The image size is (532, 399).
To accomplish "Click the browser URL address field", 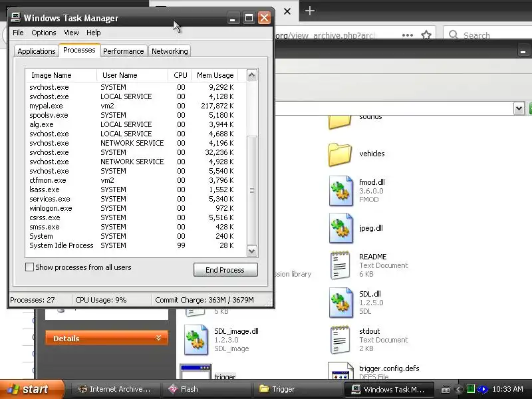I will coord(336,35).
